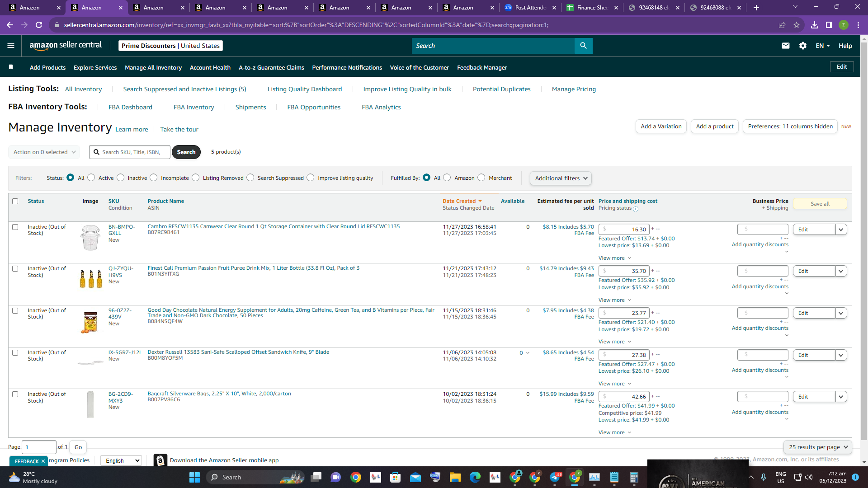Open the messages envelope icon
This screenshot has width=868, height=488.
tap(786, 46)
